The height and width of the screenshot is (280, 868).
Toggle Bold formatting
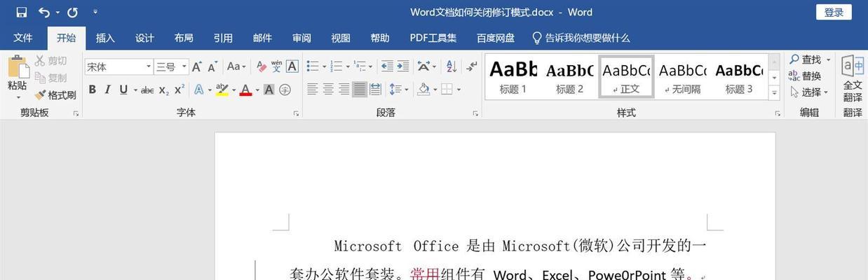click(92, 90)
